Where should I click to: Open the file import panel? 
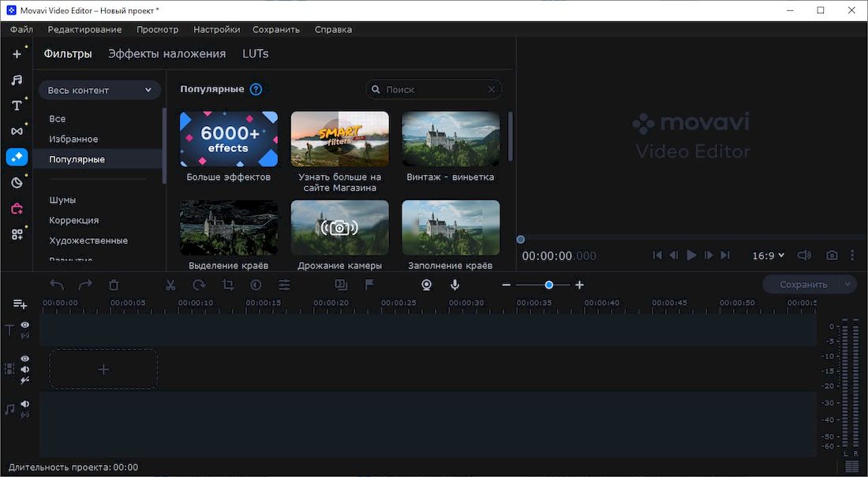[x=17, y=54]
